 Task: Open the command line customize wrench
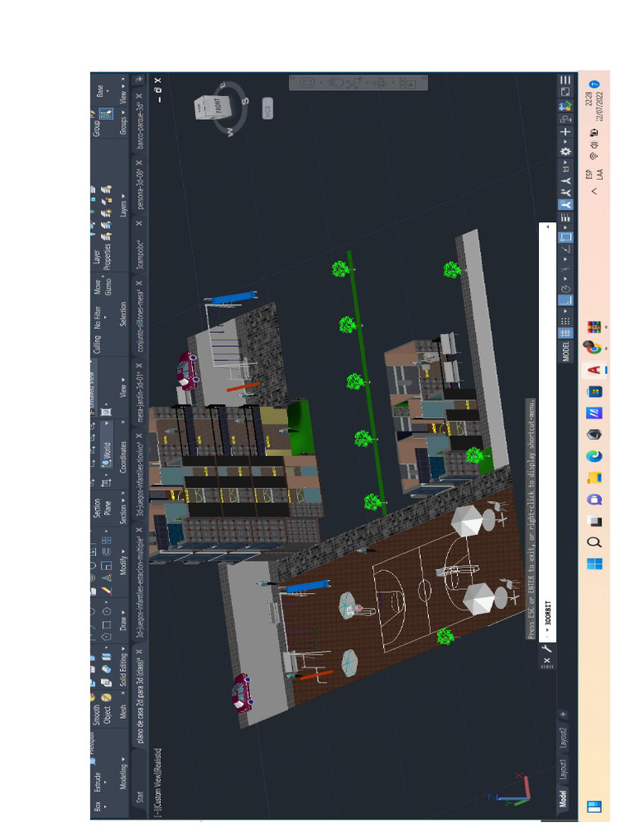(546, 648)
